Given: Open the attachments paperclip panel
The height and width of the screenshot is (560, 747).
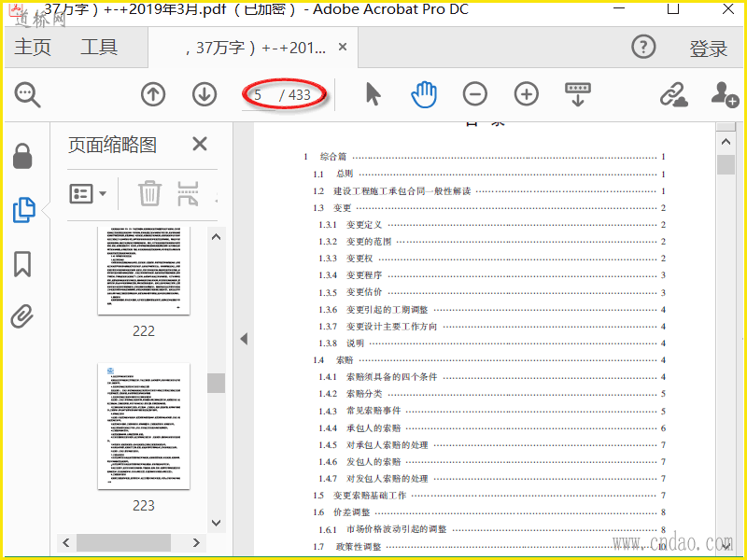Looking at the screenshot, I should tap(22, 316).
